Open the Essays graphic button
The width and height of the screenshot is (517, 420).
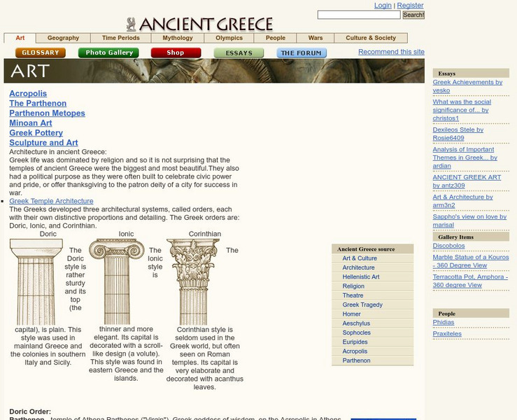[x=239, y=52]
